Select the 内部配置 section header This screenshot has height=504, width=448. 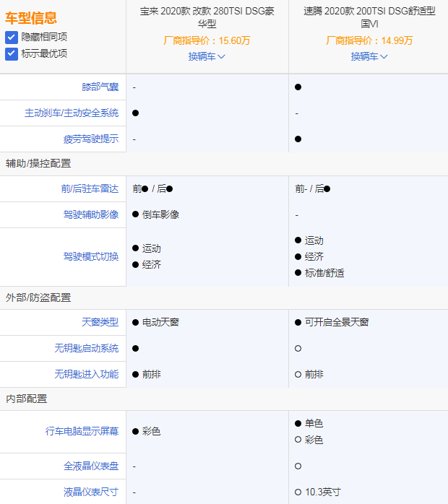pyautogui.click(x=26, y=399)
